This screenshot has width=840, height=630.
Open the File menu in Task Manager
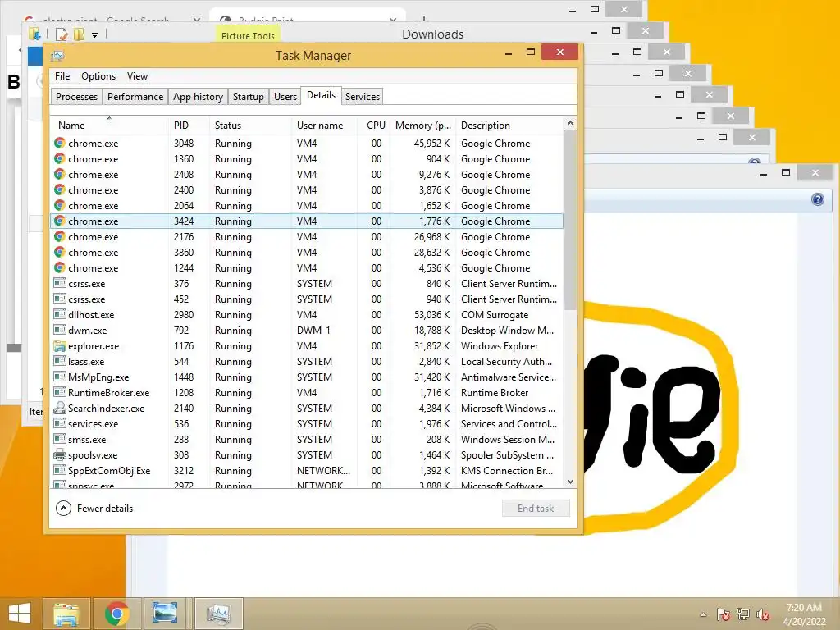62,76
